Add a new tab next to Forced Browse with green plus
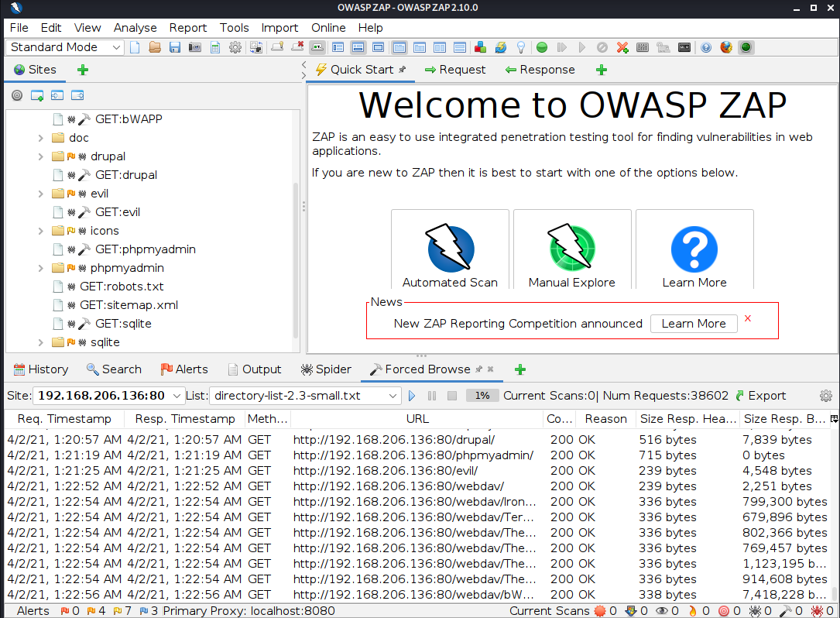This screenshot has height=618, width=840. (x=519, y=369)
